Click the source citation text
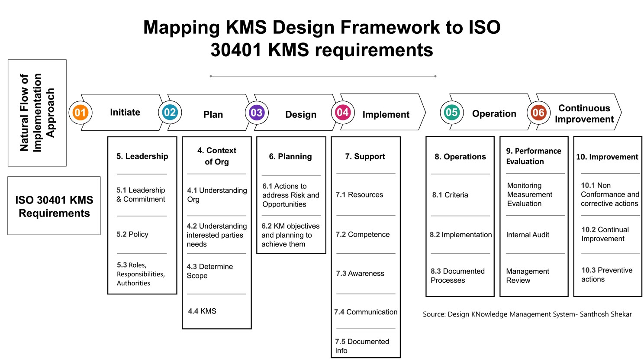This screenshot has width=644, height=362. (x=527, y=314)
